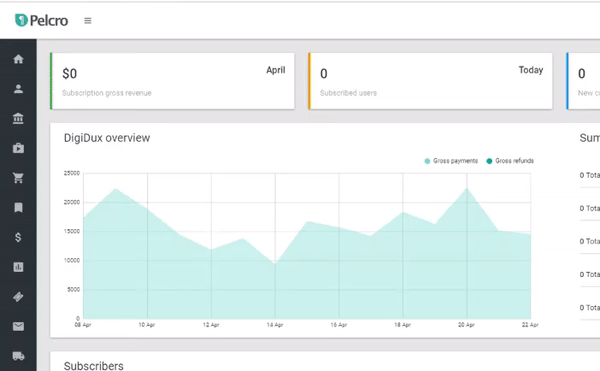Click the bookmark icon in sidebar
Image resolution: width=600 pixels, height=371 pixels.
(x=18, y=207)
